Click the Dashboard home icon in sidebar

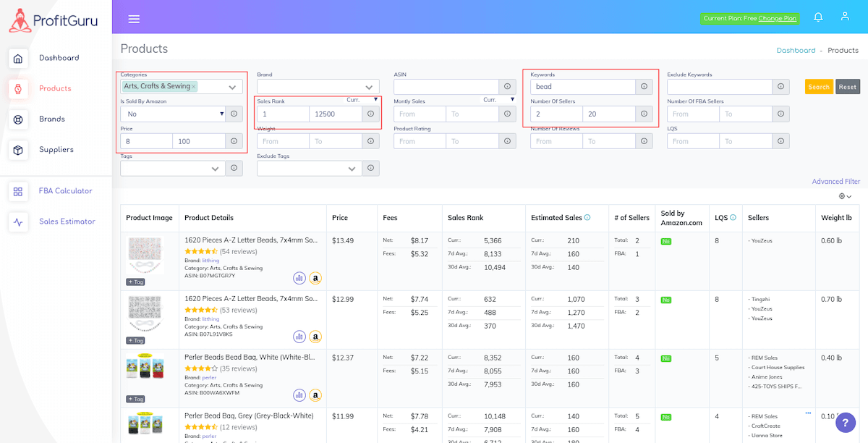(x=18, y=58)
